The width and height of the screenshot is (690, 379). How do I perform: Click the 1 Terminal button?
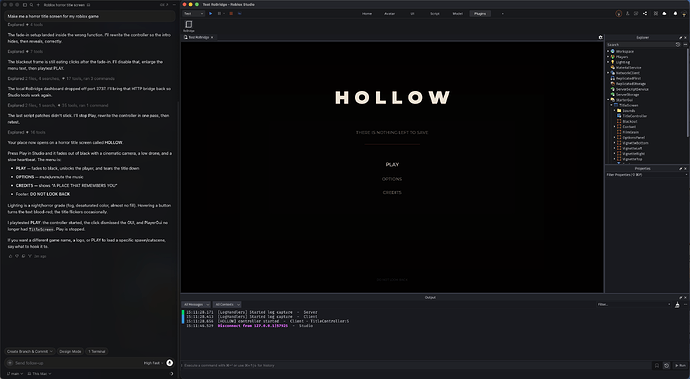[x=97, y=351]
